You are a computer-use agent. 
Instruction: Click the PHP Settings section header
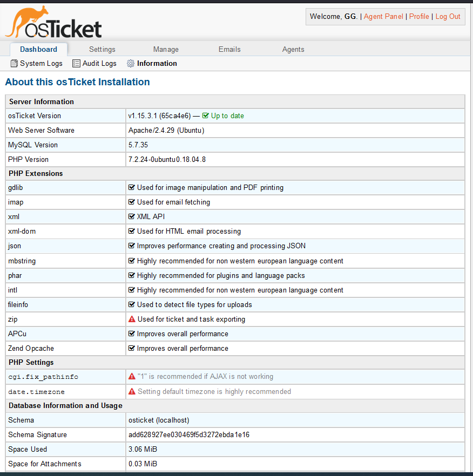click(31, 362)
